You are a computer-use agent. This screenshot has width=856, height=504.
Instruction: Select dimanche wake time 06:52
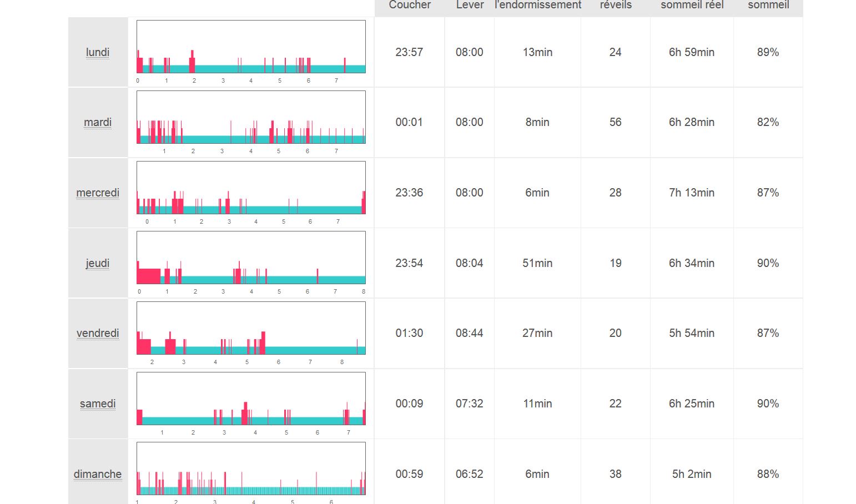pos(470,474)
